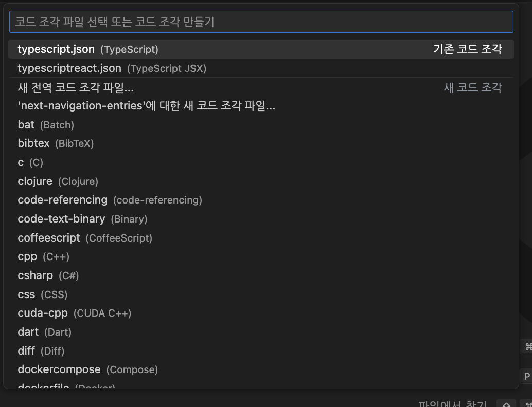The height and width of the screenshot is (407, 532).
Task: Choose the bibtex (BibTeX) language entry
Action: tap(261, 143)
